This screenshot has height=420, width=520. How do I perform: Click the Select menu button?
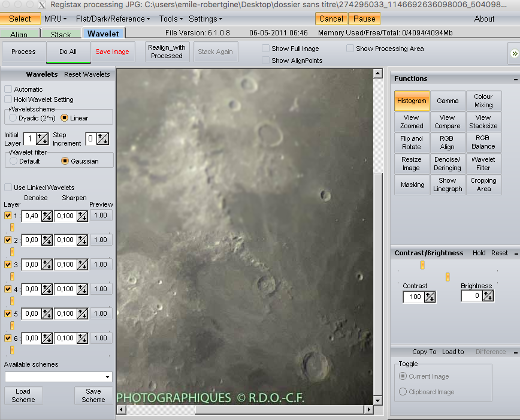point(20,19)
